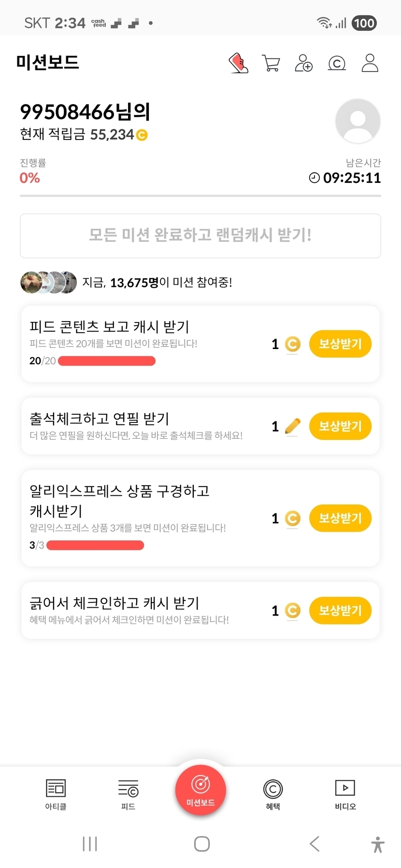This screenshot has height=868, width=401.
Task: Tap the red sneaker icon in header
Action: click(x=238, y=63)
